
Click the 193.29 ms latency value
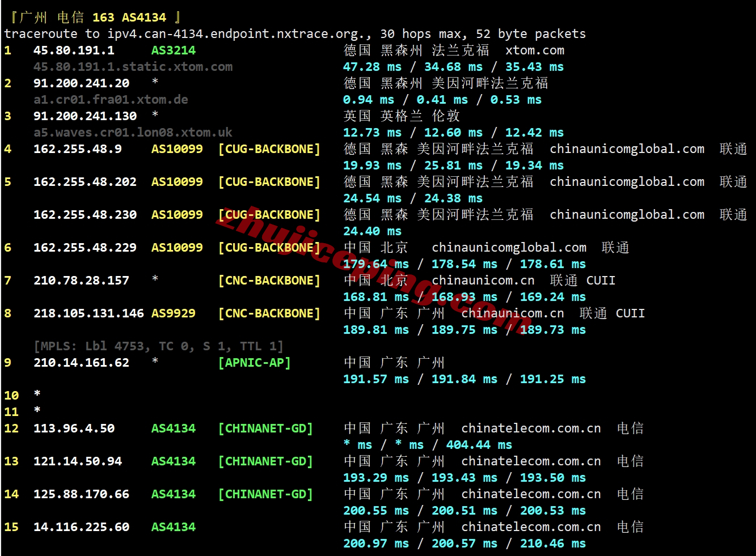[x=376, y=478]
